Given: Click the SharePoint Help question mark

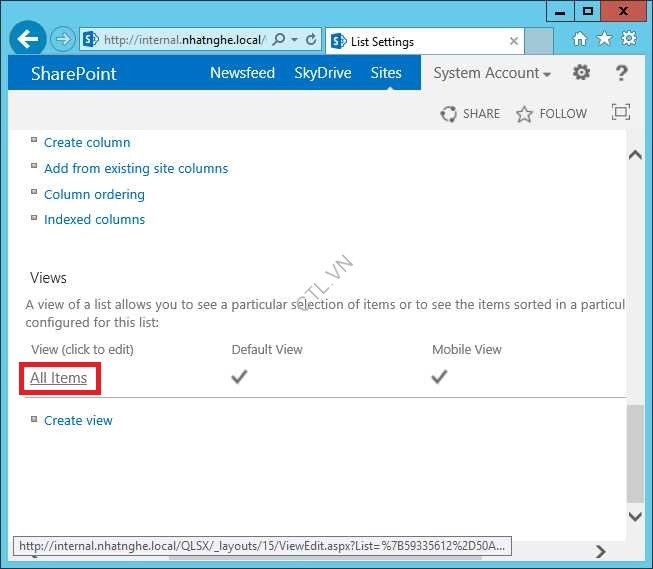Looking at the screenshot, I should coord(621,73).
